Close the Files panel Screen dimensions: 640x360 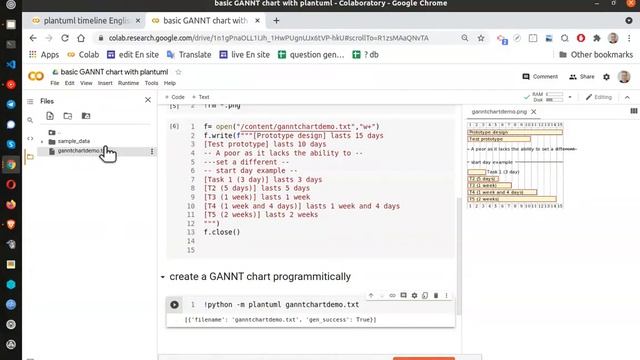coord(148,100)
